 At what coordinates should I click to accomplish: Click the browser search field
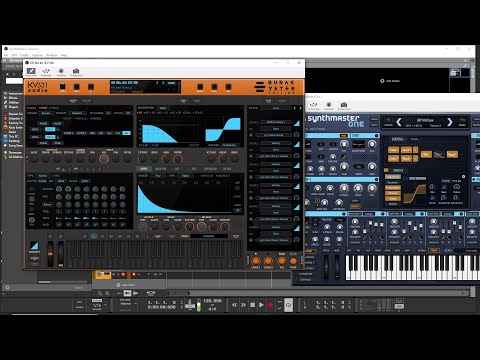[14, 81]
